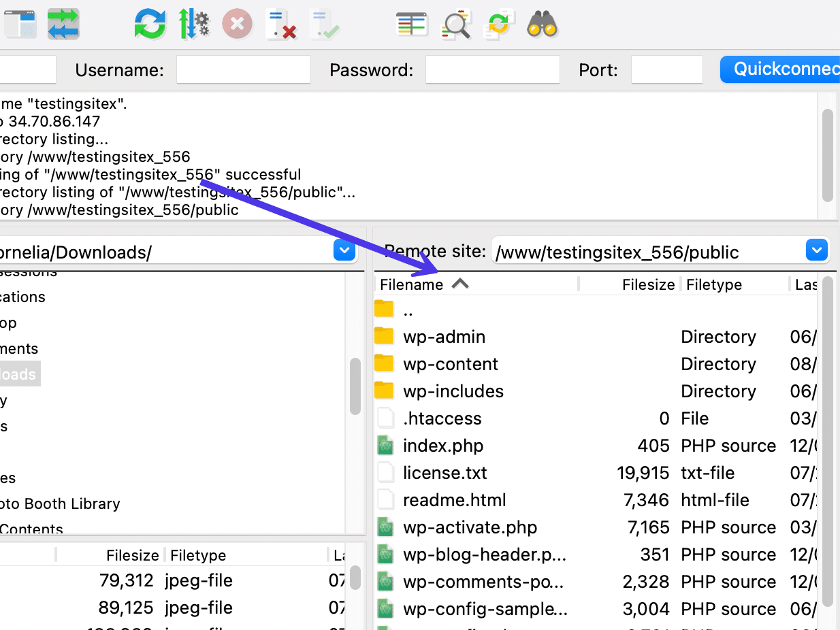This screenshot has height=630, width=840.
Task: Disconnect from the visible server
Action: [x=281, y=24]
